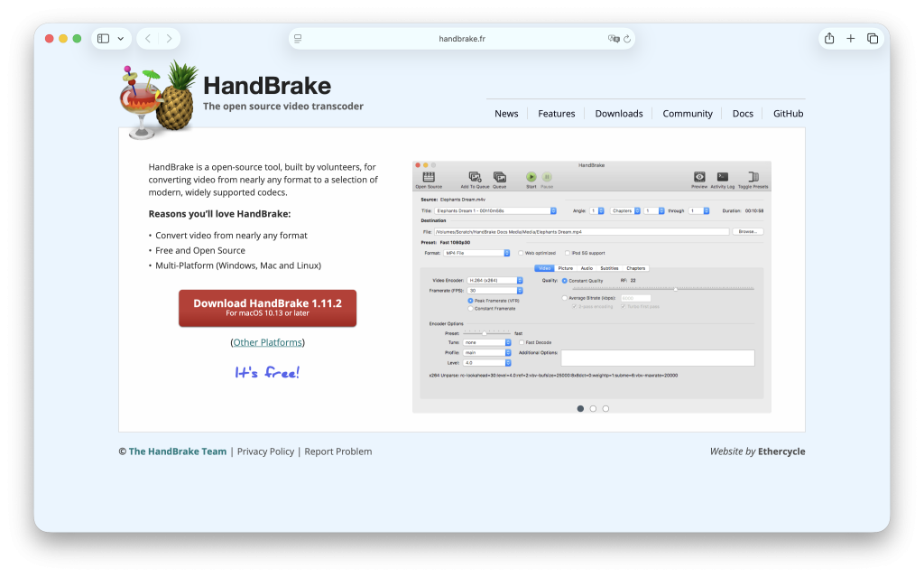Viewport: 924px width, 577px height.
Task: Click the Report Problem link
Action: [337, 451]
